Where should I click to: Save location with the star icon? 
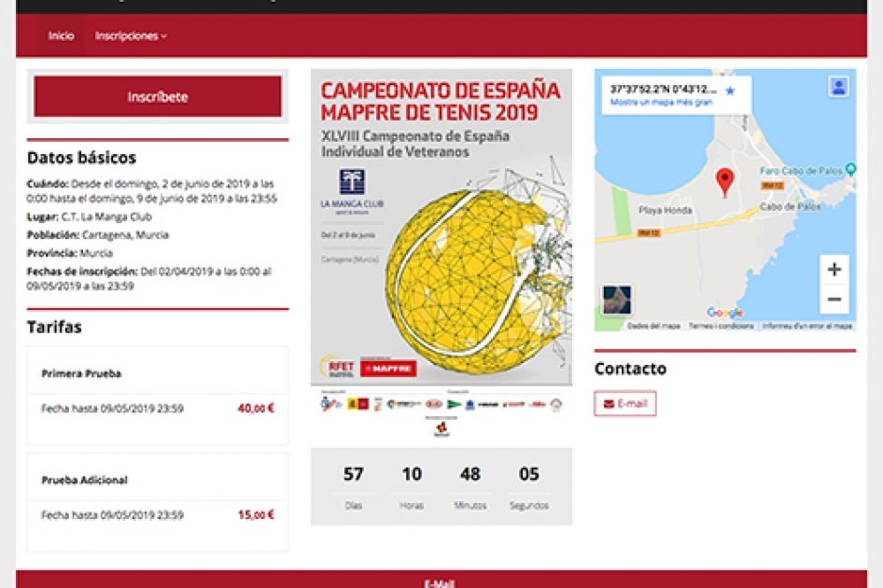(730, 91)
